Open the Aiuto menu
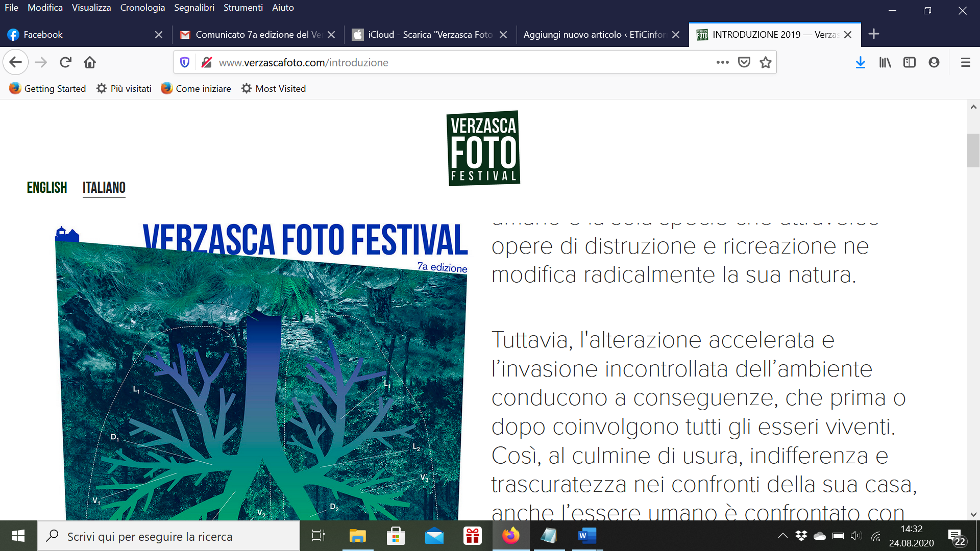 coord(283,8)
